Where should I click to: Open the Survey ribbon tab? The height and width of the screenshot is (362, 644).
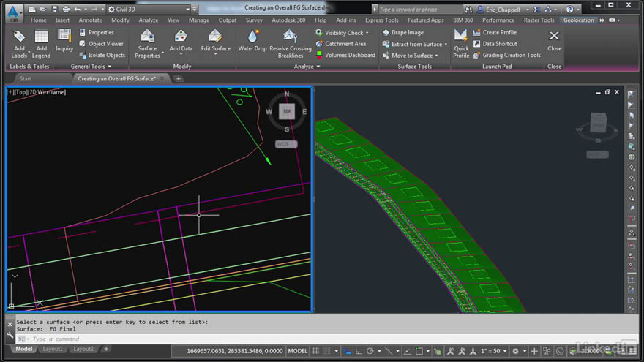tap(254, 20)
